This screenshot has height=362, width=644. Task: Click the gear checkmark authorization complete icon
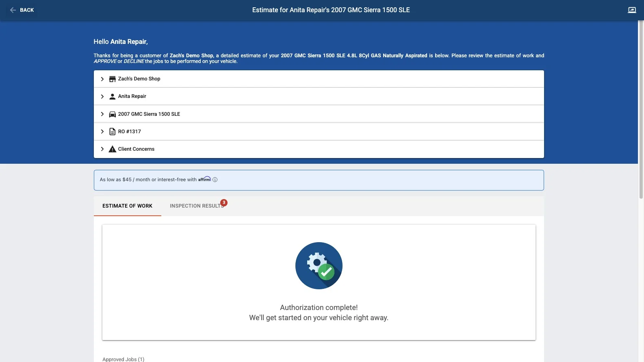tap(319, 266)
